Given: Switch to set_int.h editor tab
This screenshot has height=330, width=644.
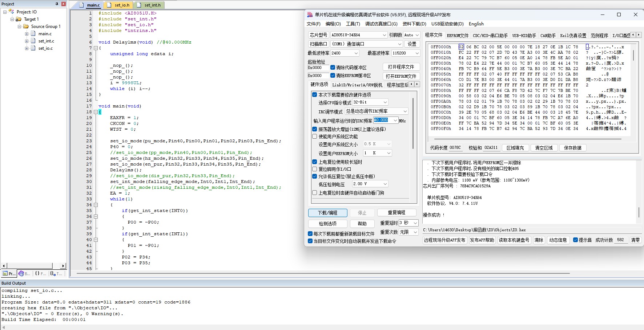Looking at the screenshot, I should point(149,5).
